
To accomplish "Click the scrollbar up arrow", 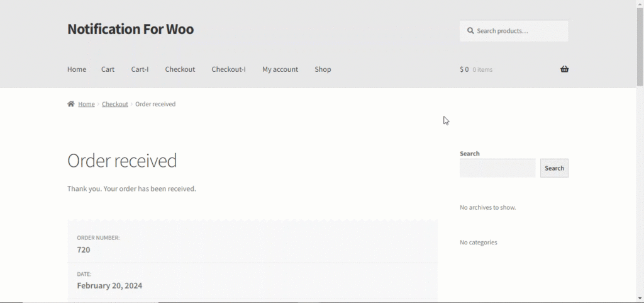I will [640, 3].
